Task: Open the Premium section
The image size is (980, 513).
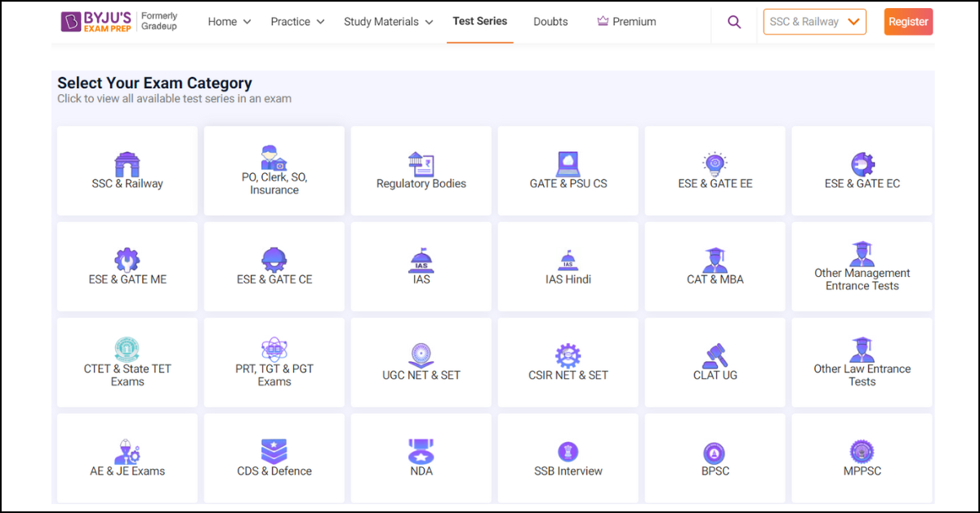Action: tap(626, 22)
